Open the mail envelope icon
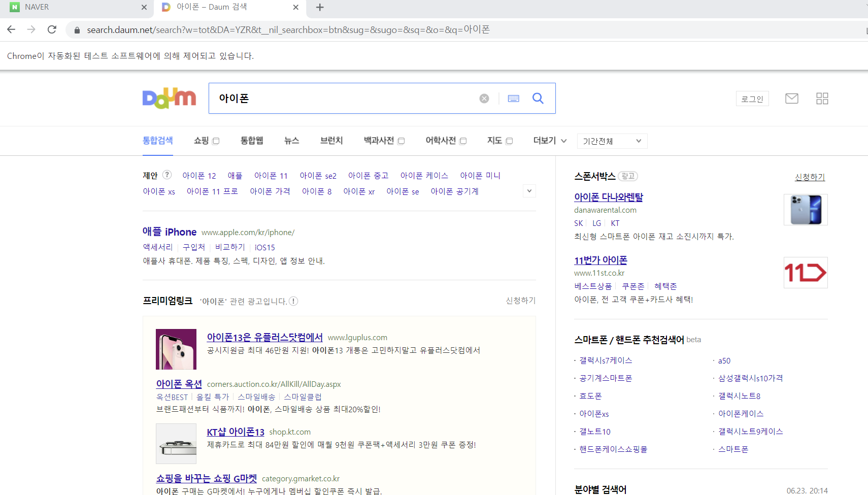This screenshot has width=868, height=495. coord(791,98)
